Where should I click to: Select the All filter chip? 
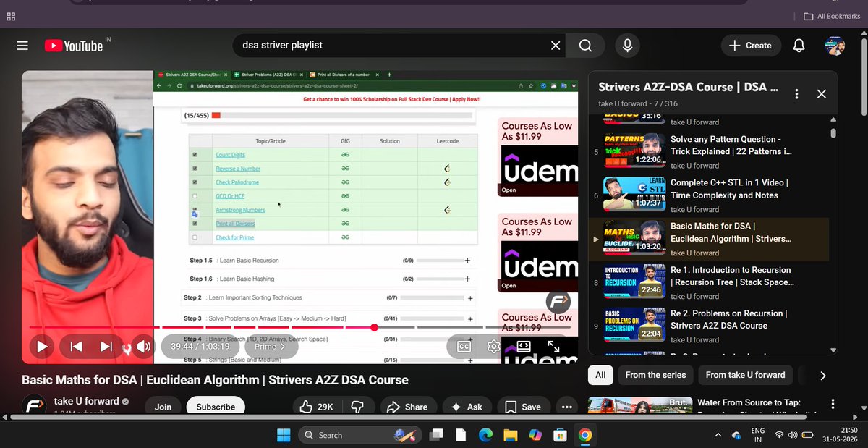coord(600,375)
